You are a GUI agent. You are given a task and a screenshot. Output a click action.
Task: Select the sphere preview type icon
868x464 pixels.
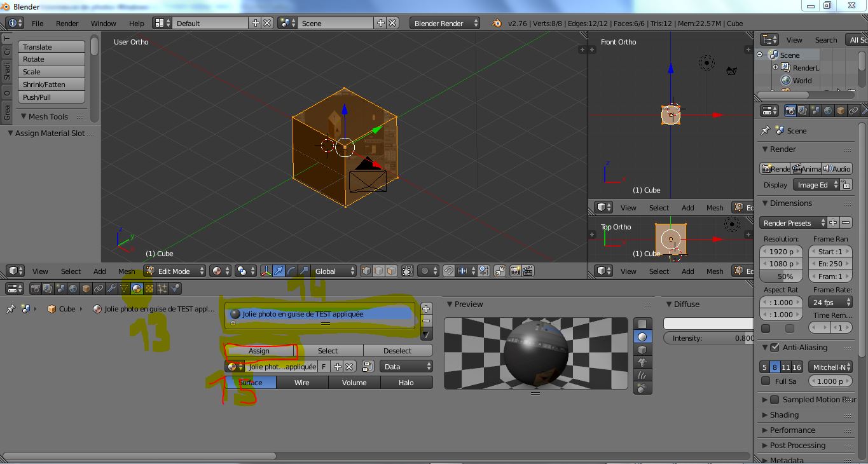(x=642, y=337)
